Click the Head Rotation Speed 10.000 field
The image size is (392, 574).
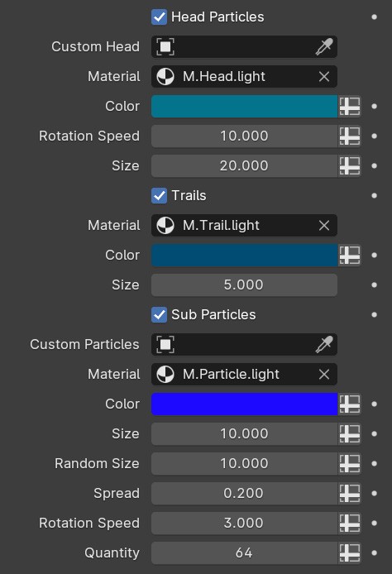pos(244,136)
